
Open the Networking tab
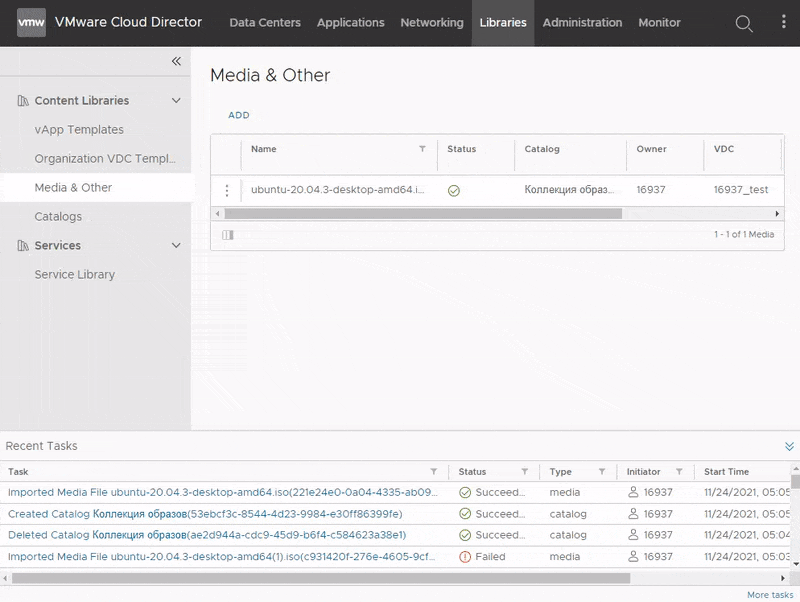[x=432, y=22]
